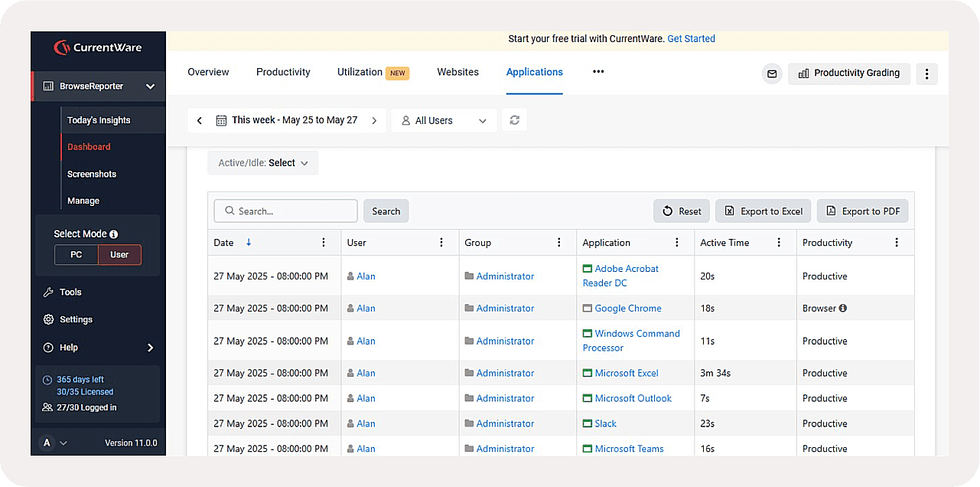Click the refresh data icon
The image size is (980, 487).
coord(515,120)
